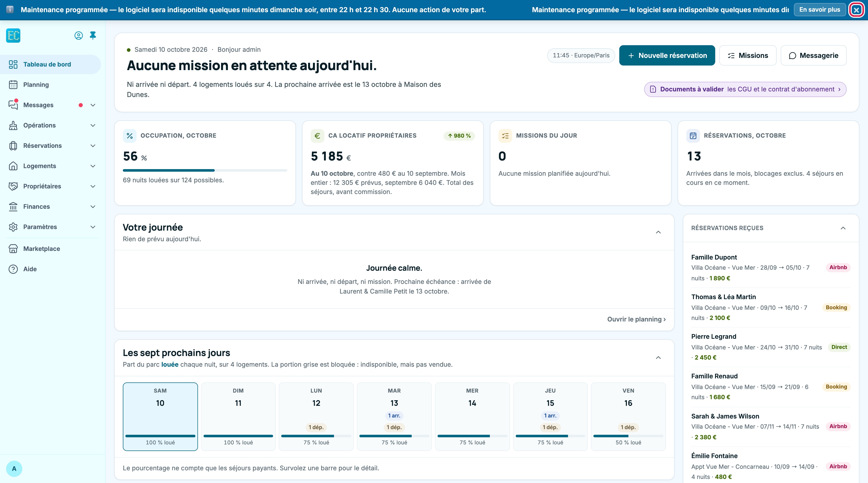The height and width of the screenshot is (483, 868).
Task: Select the MAR 13 day card
Action: (394, 417)
